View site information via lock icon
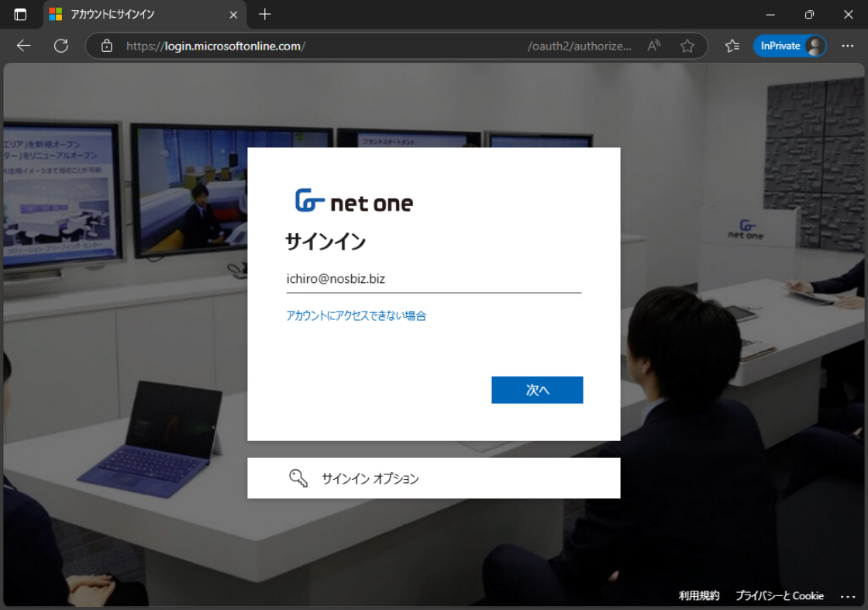This screenshot has height=610, width=868. point(107,46)
